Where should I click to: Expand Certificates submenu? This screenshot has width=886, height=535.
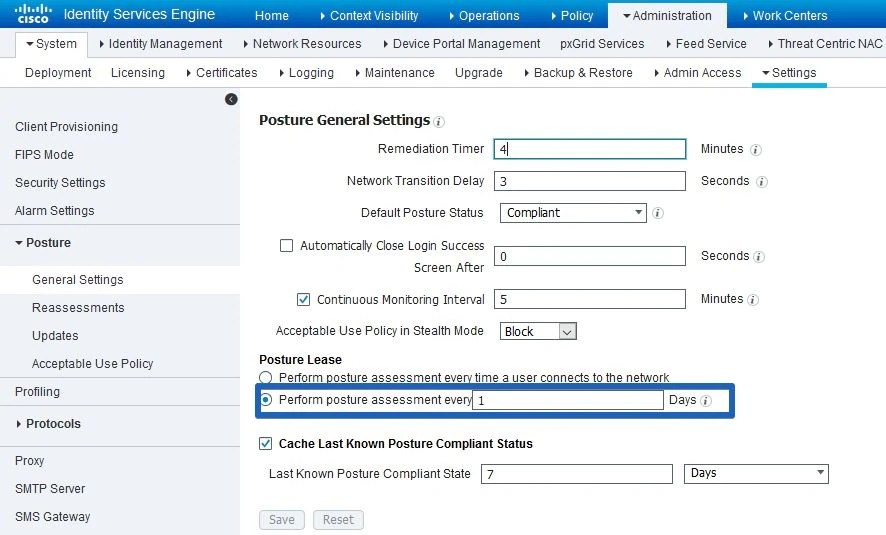point(222,73)
